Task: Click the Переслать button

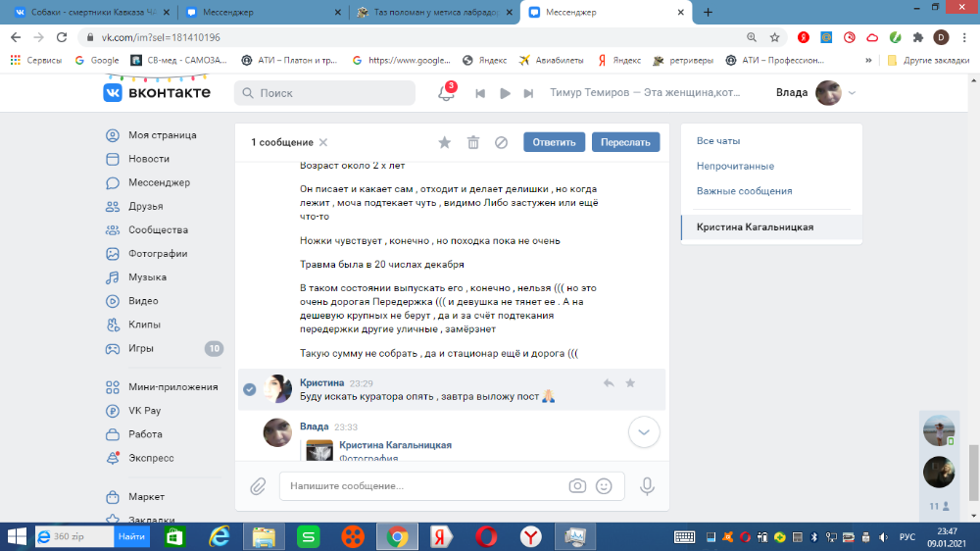Action: (625, 142)
